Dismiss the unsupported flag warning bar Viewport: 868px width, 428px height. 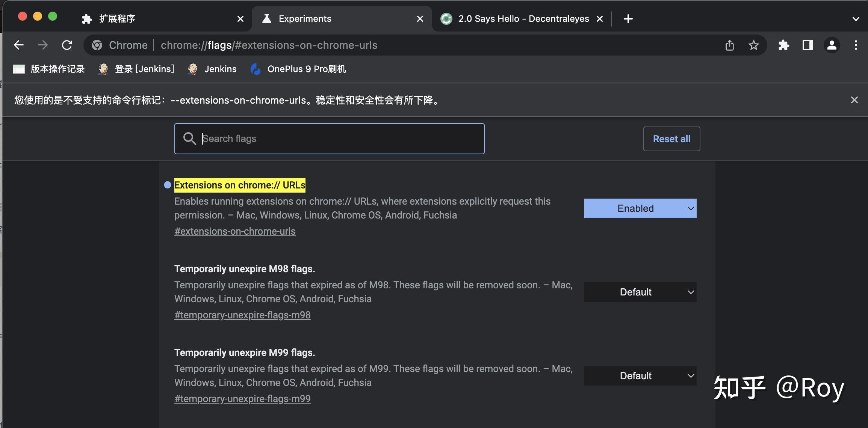click(x=854, y=100)
